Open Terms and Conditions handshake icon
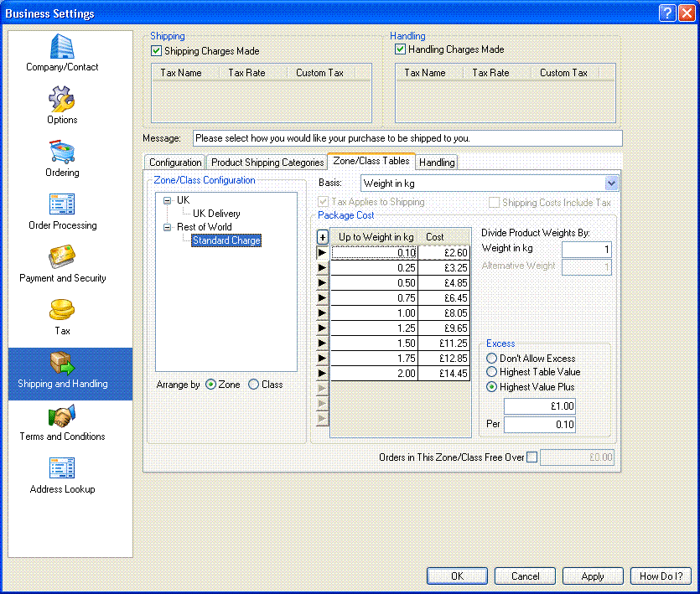700x594 pixels. 62,417
